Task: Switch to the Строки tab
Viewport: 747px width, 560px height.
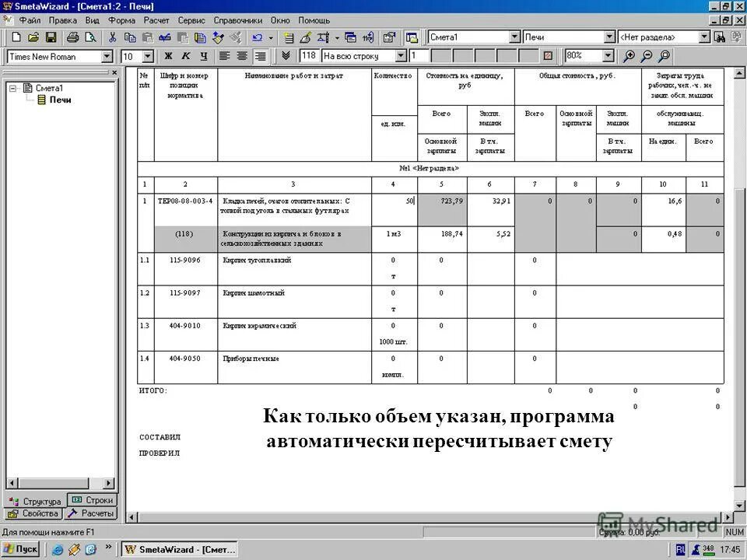Action: click(93, 500)
